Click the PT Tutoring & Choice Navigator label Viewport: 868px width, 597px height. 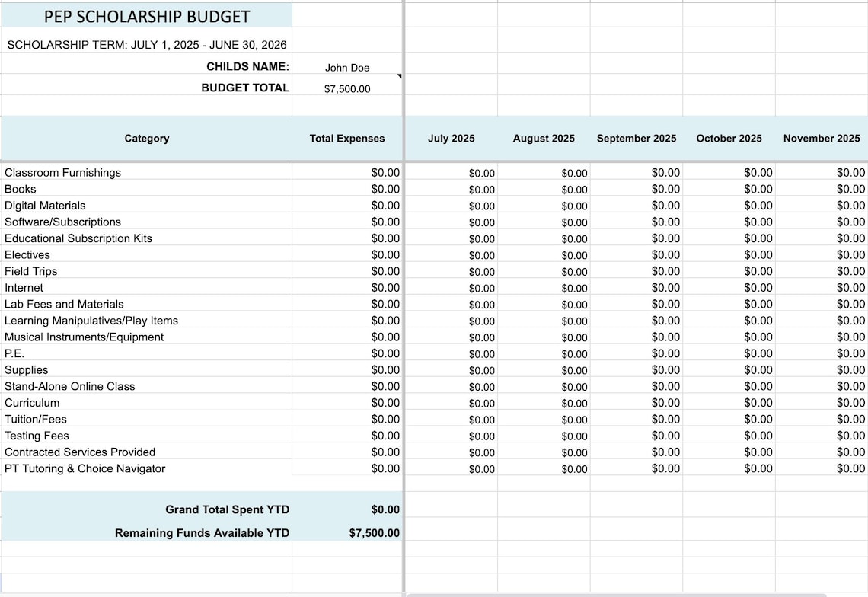[83, 468]
